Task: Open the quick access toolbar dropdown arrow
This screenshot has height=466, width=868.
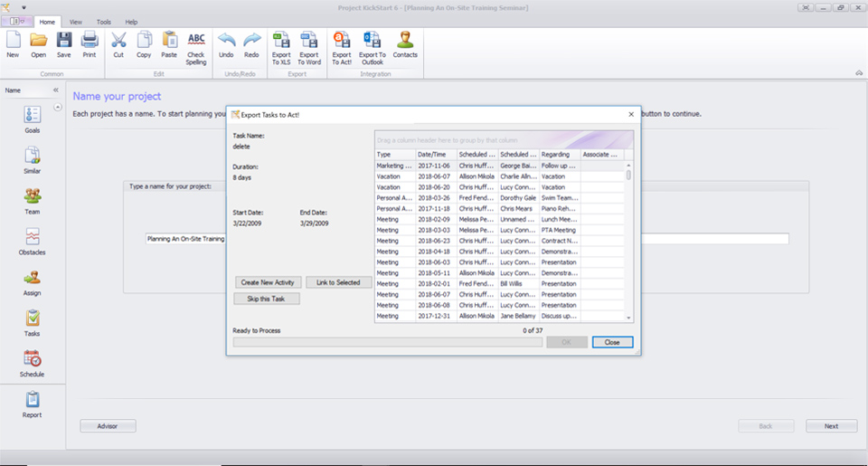Action: [x=24, y=8]
